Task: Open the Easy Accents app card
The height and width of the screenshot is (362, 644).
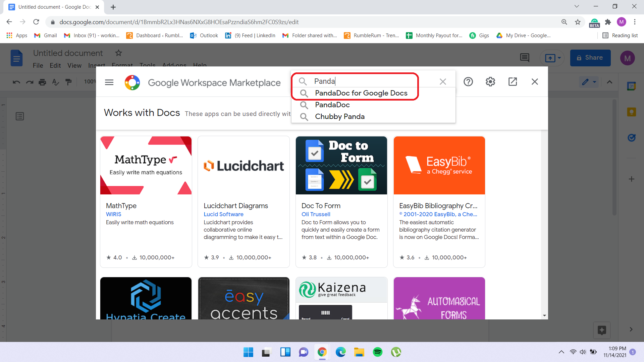Action: click(x=244, y=298)
